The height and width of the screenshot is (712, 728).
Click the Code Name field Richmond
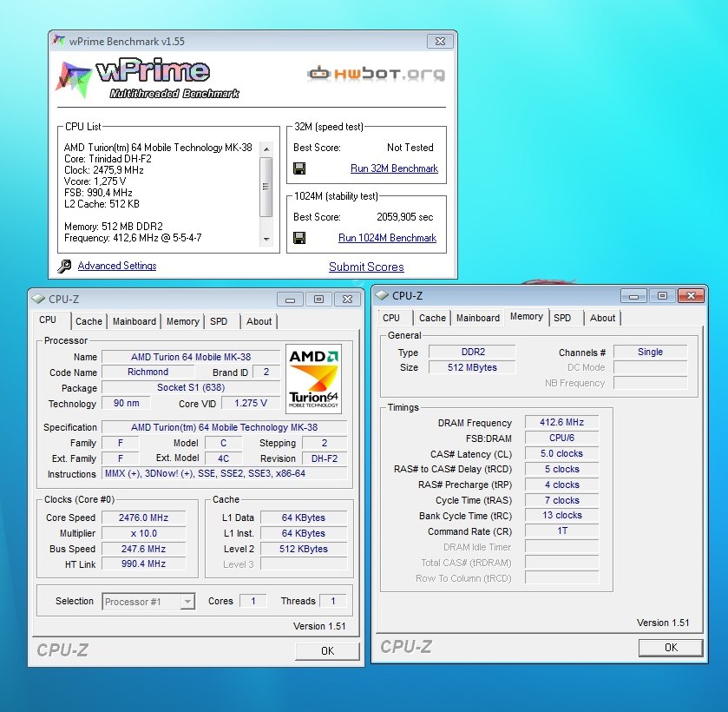pyautogui.click(x=148, y=372)
